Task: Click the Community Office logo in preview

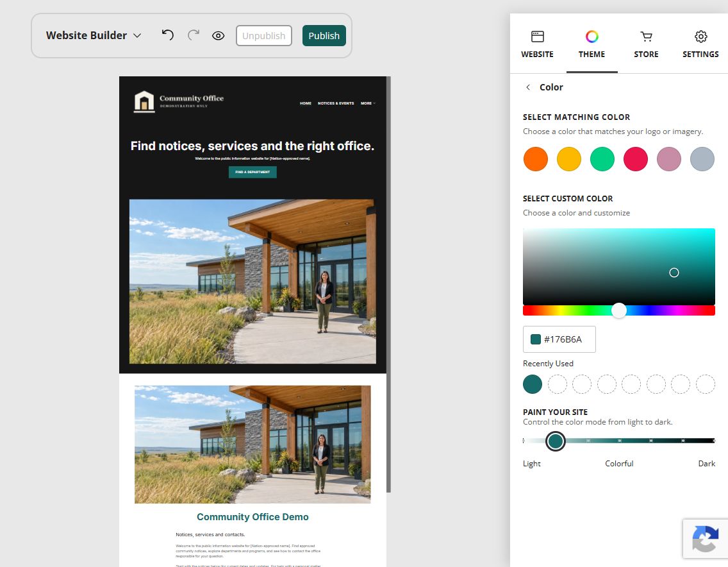Action: click(x=179, y=101)
